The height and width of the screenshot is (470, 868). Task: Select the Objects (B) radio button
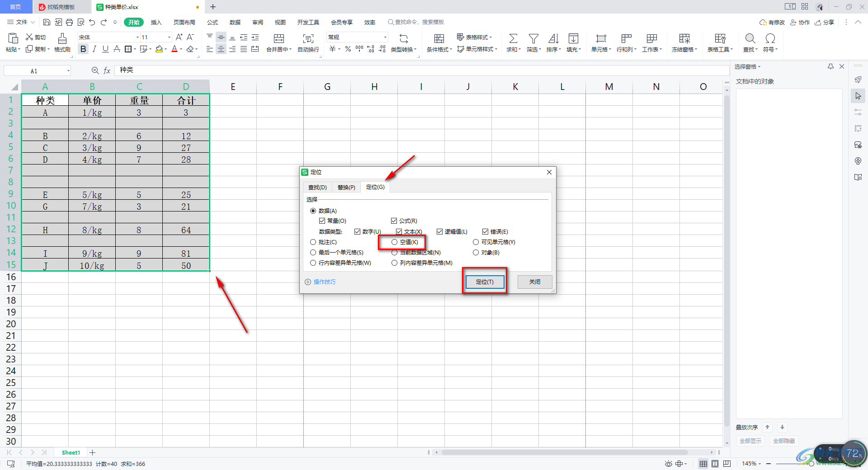click(476, 253)
